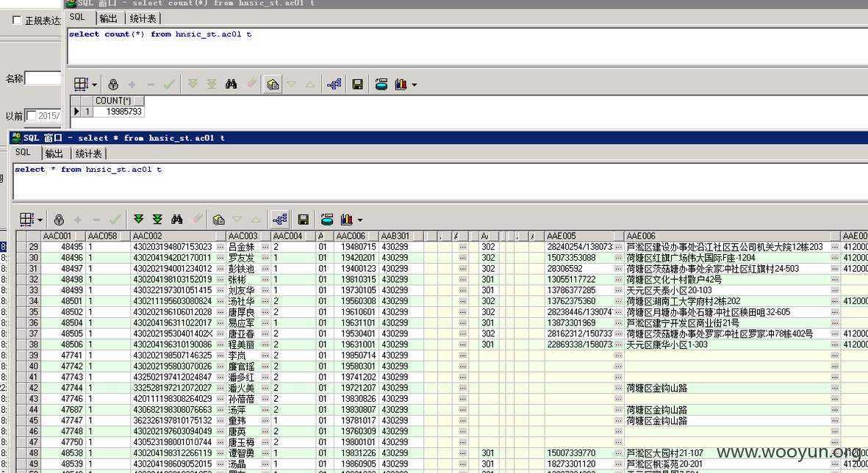
Task: Switch to SQL tab in select * window
Action: click(x=23, y=152)
